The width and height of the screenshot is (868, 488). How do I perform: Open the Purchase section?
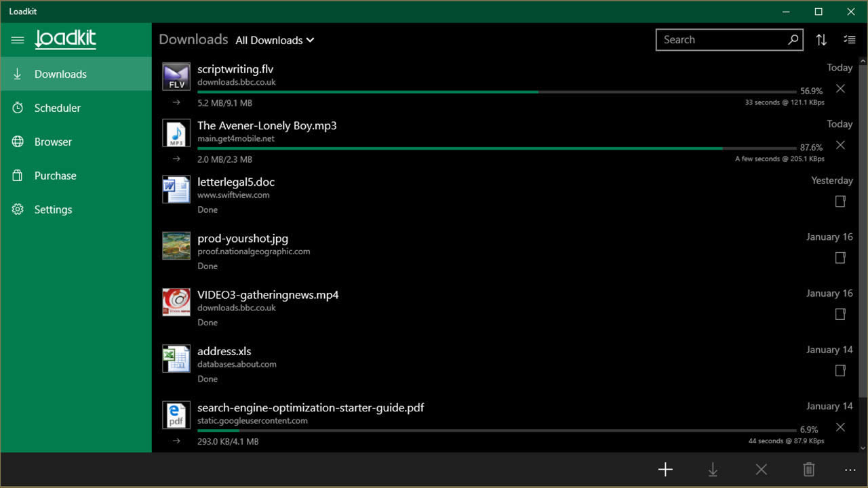[x=54, y=176]
